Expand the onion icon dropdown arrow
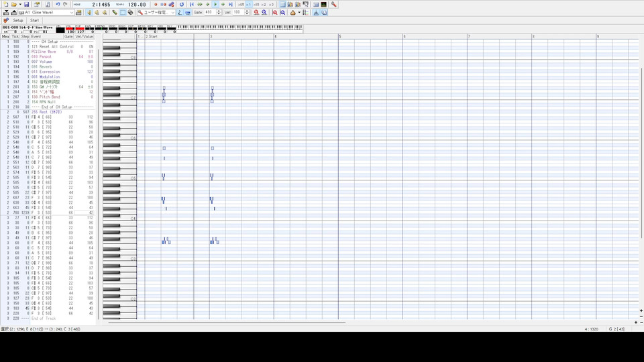 pos(299,13)
